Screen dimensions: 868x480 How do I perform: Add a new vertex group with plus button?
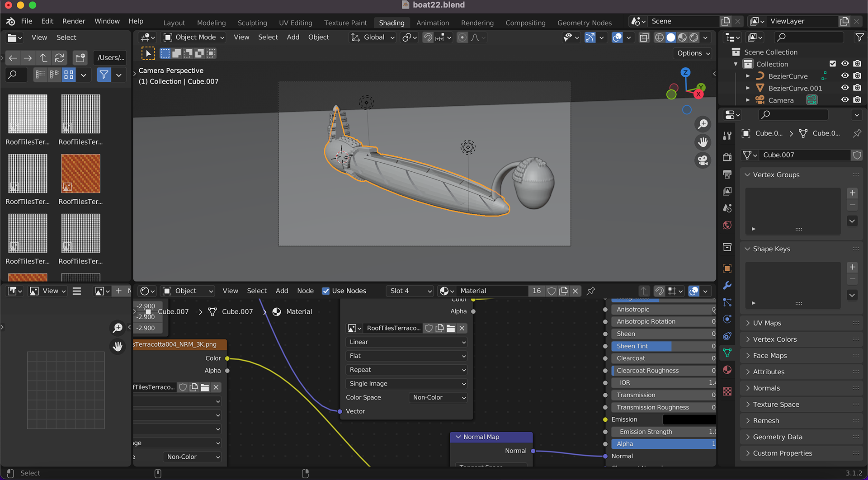pyautogui.click(x=852, y=193)
